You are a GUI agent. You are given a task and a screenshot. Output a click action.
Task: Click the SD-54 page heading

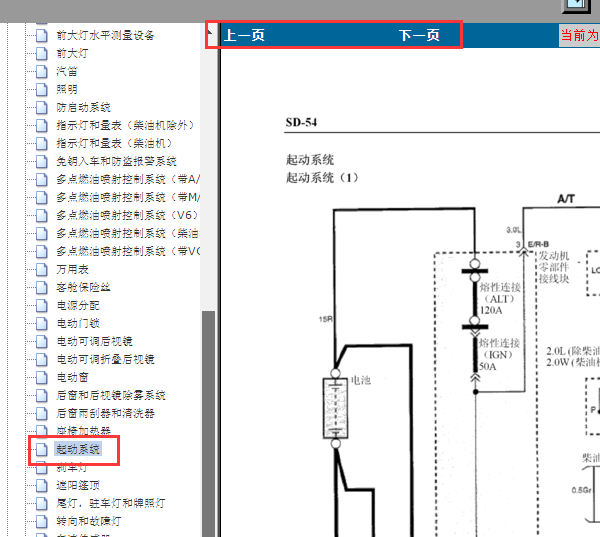301,122
